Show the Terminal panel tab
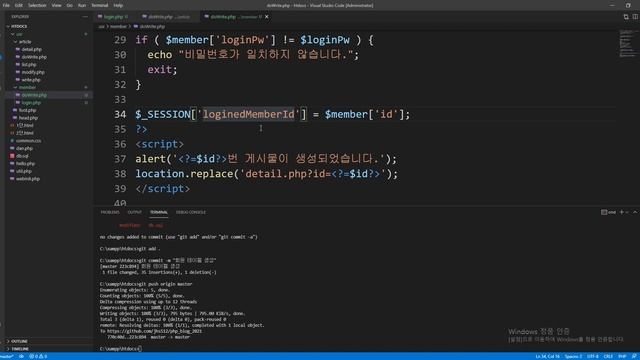The width and height of the screenshot is (640, 360). click(x=159, y=212)
